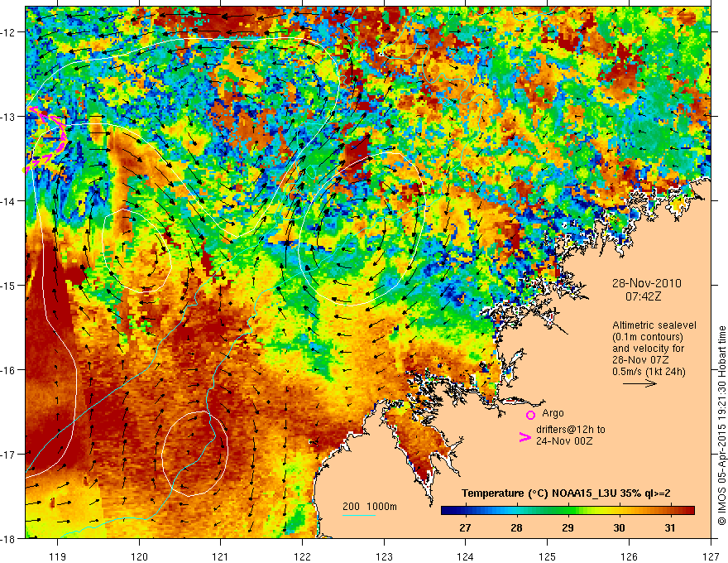Click longitude label 120 on the axis
The width and height of the screenshot is (728, 563).
point(139,556)
